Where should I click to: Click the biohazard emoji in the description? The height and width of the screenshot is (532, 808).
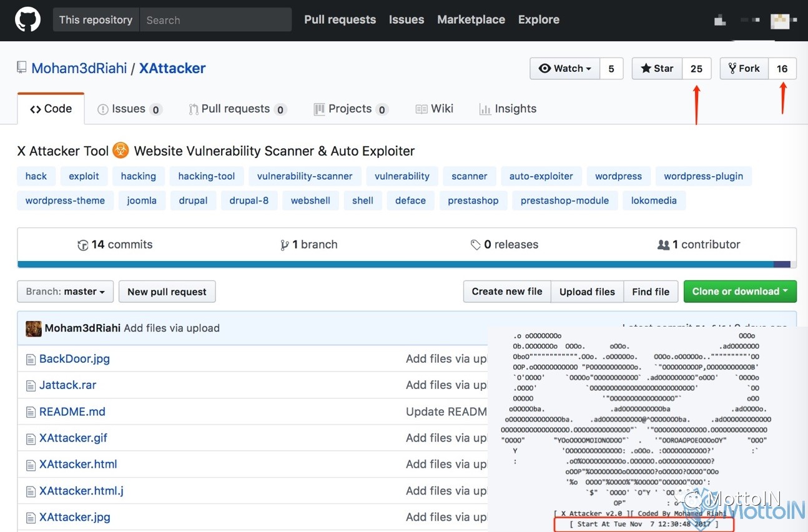coord(121,150)
